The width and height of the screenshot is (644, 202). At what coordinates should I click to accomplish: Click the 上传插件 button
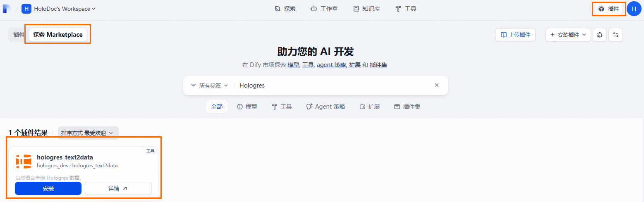point(515,35)
